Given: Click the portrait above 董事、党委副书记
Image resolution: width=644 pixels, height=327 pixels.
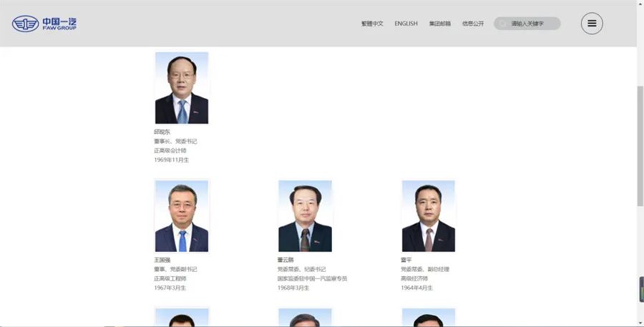Looking at the screenshot, I should [182, 216].
